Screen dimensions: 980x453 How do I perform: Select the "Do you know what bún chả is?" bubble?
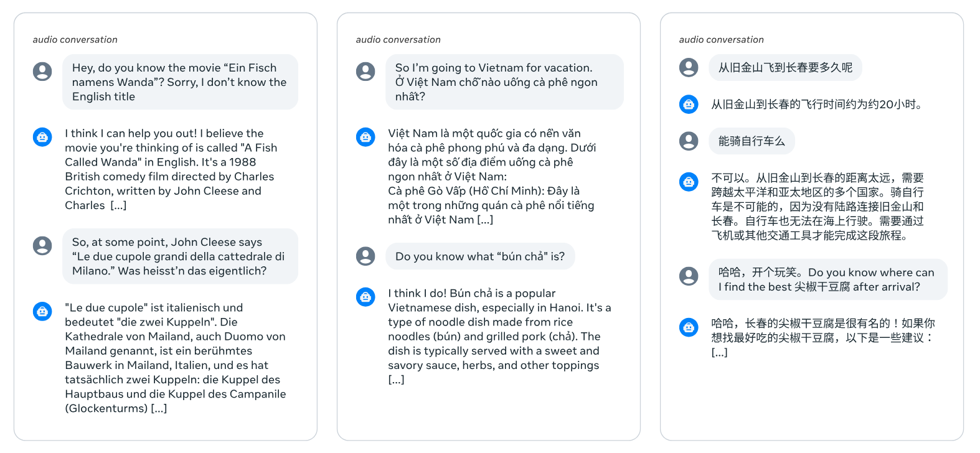tap(480, 256)
